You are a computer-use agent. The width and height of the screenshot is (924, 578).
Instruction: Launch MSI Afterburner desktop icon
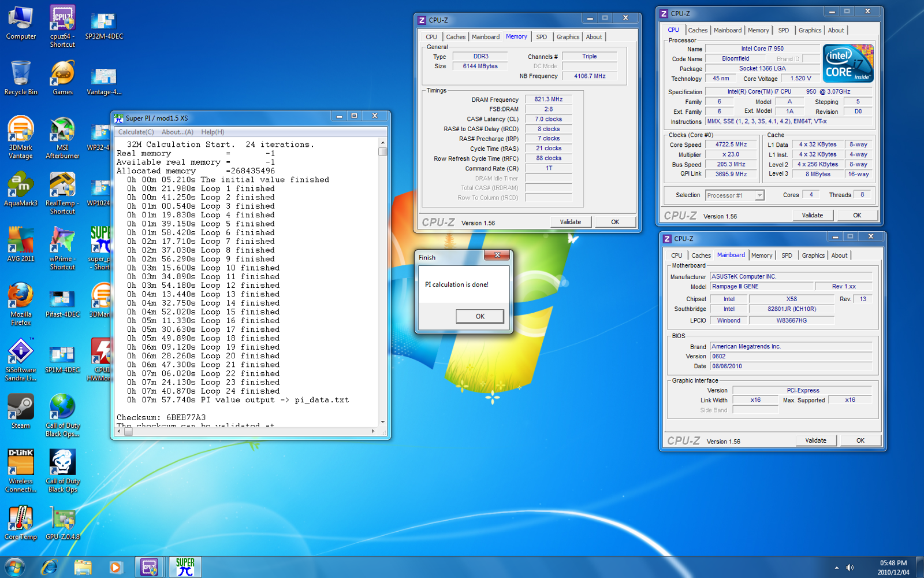tap(62, 138)
